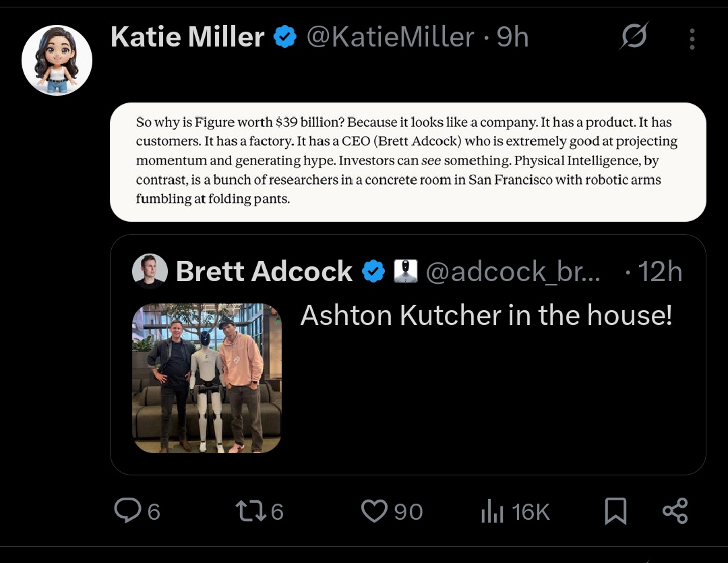The height and width of the screenshot is (563, 728).
Task: Open the attached Figure $39 billion text image
Action: [x=408, y=162]
